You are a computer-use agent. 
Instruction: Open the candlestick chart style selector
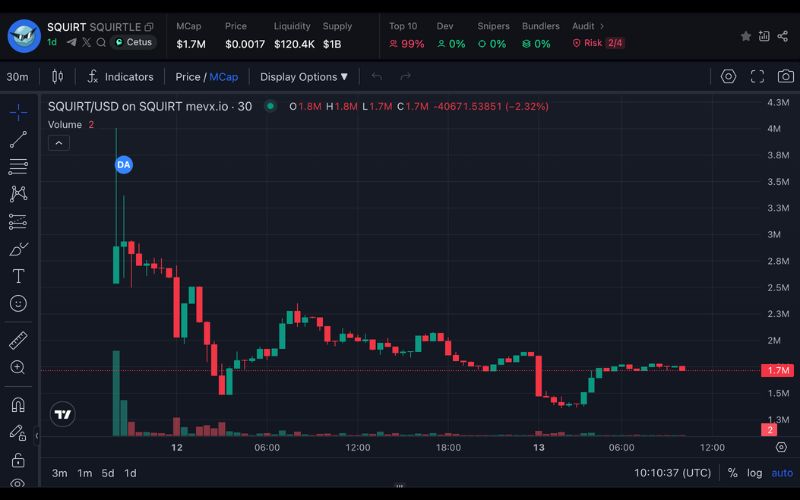[x=58, y=77]
